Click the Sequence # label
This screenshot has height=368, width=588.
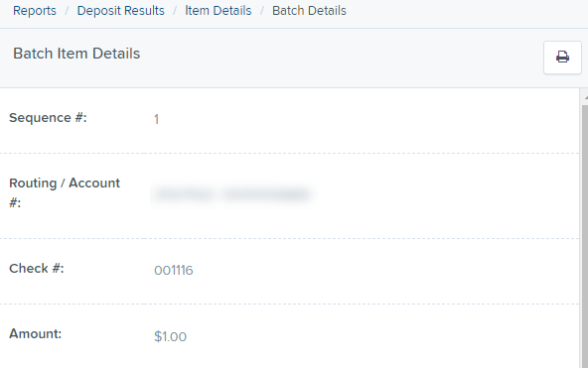click(x=48, y=118)
